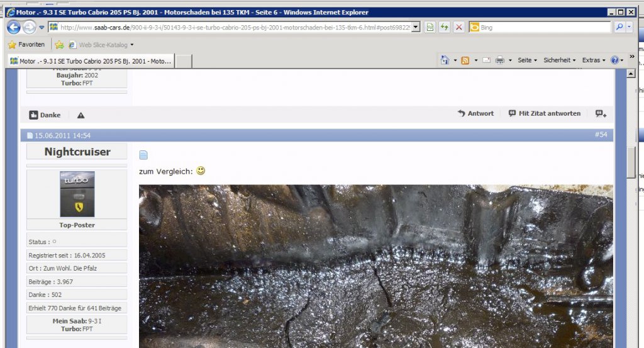Expand the search provider dropdown arrow
This screenshot has height=348, width=644.
[x=629, y=27]
